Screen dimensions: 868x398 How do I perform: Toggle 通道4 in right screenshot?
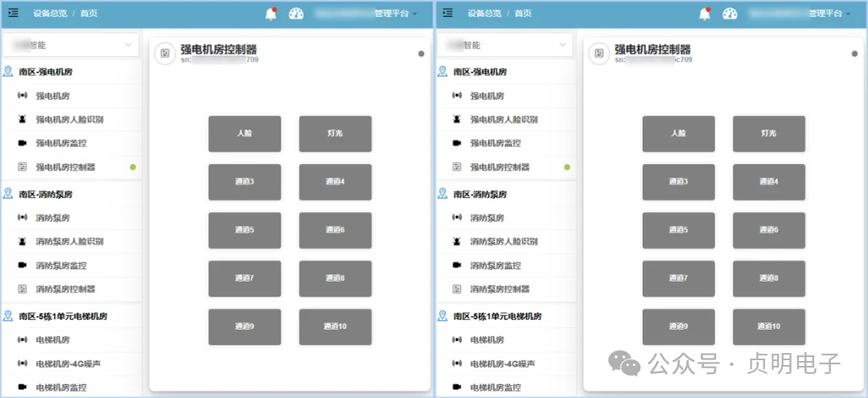point(769,182)
